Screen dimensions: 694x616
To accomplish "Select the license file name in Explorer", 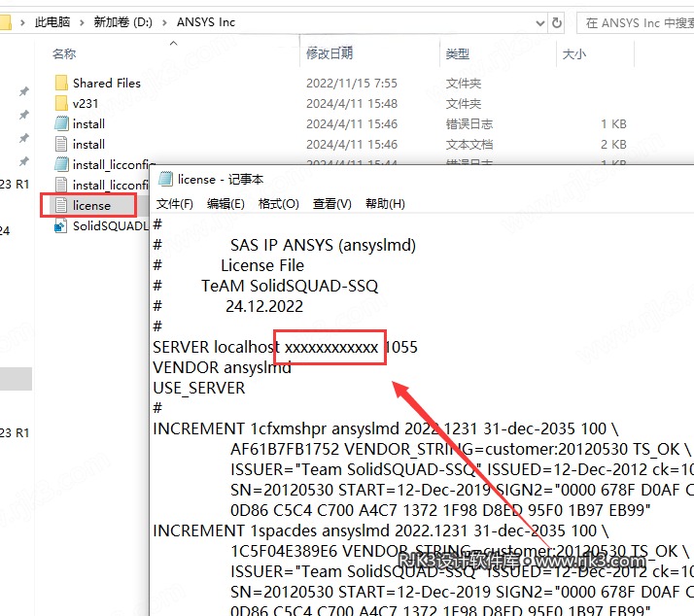I will coord(91,205).
